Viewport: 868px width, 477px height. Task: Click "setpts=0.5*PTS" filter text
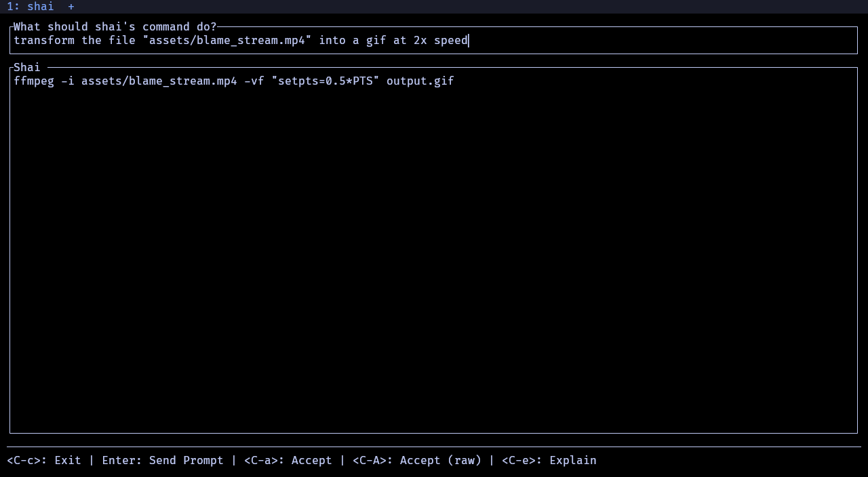click(x=325, y=81)
